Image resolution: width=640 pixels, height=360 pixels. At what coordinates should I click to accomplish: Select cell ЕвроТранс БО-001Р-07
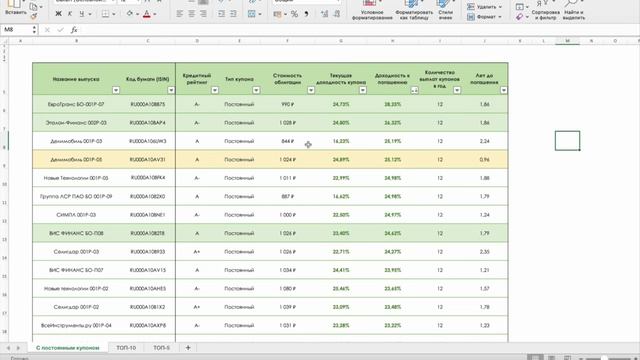click(76, 104)
